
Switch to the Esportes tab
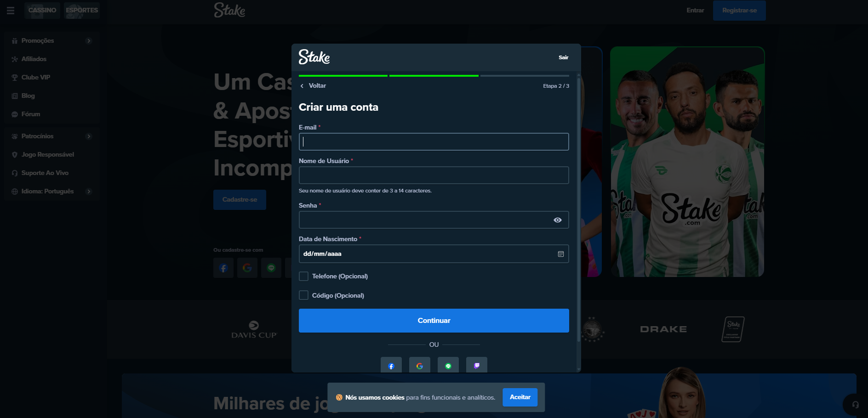82,10
